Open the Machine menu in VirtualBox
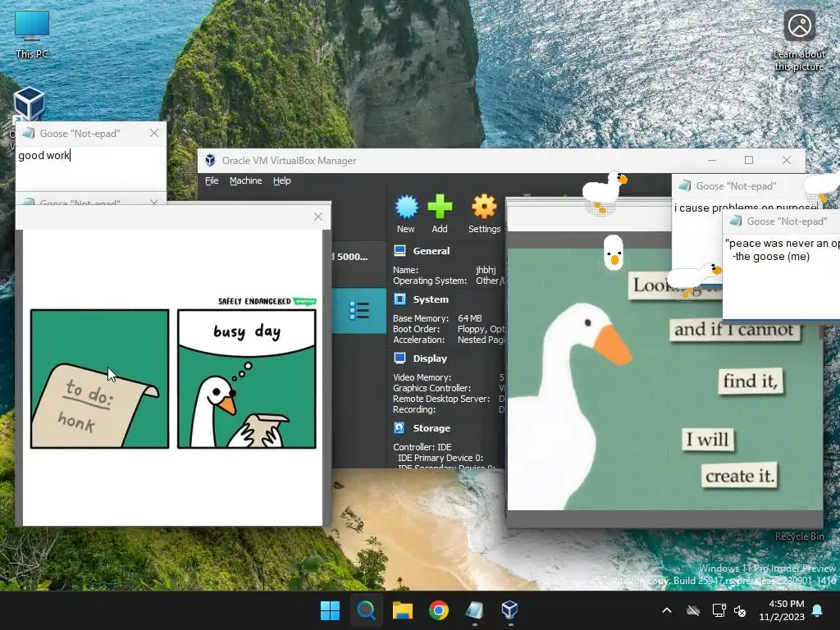 (246, 180)
